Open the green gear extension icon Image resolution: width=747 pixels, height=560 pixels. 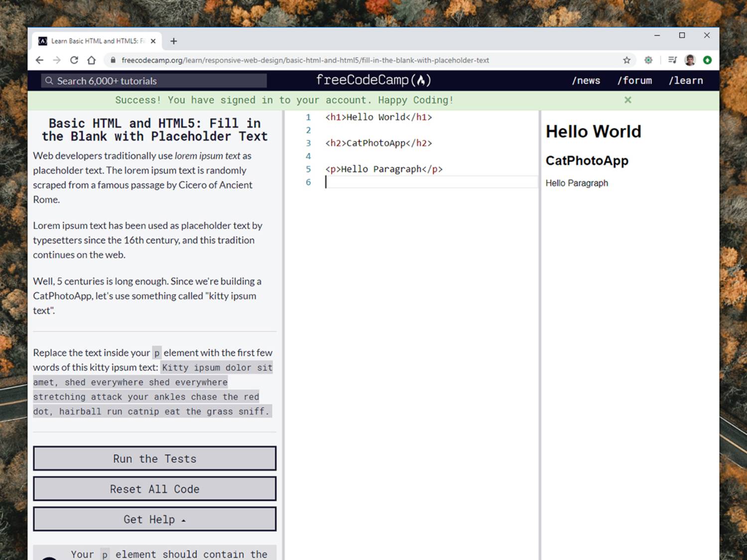point(648,60)
